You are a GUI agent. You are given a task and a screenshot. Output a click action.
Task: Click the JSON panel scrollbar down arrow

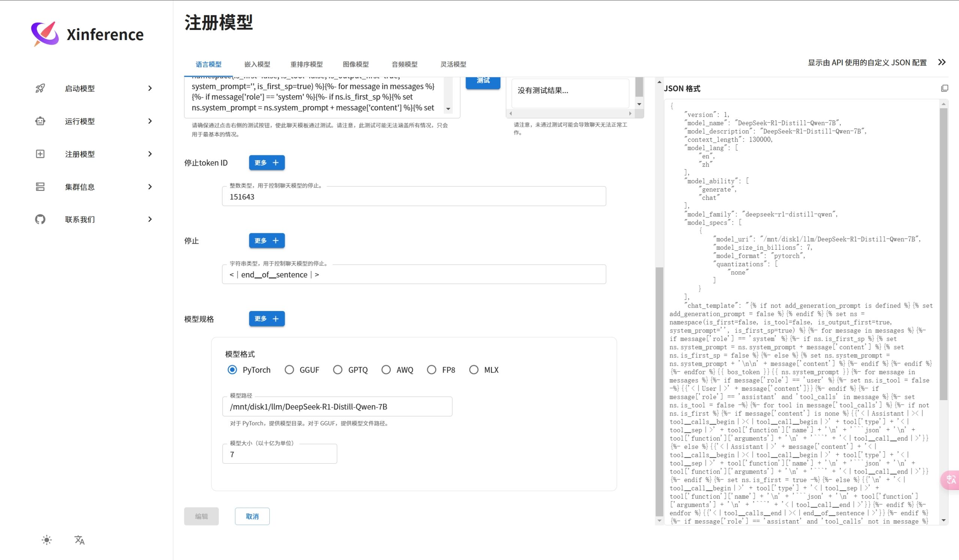coord(943,520)
